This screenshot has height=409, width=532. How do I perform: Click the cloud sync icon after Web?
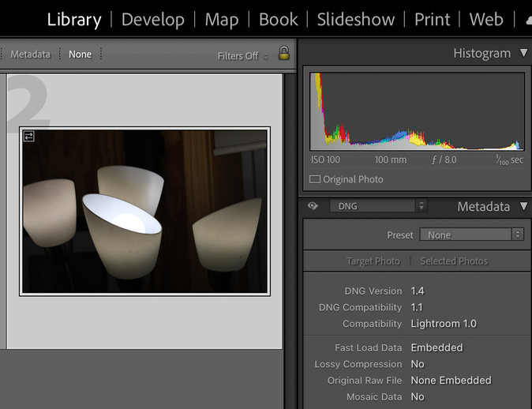(528, 20)
